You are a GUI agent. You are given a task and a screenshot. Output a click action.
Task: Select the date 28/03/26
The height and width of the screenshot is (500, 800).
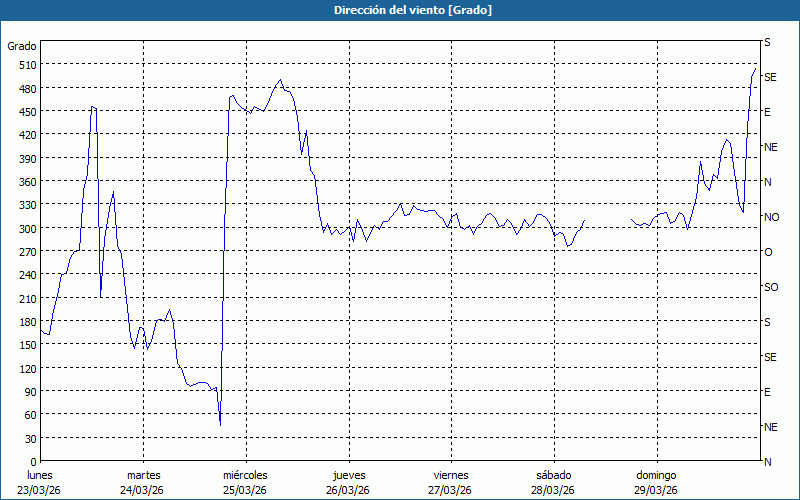pos(553,490)
